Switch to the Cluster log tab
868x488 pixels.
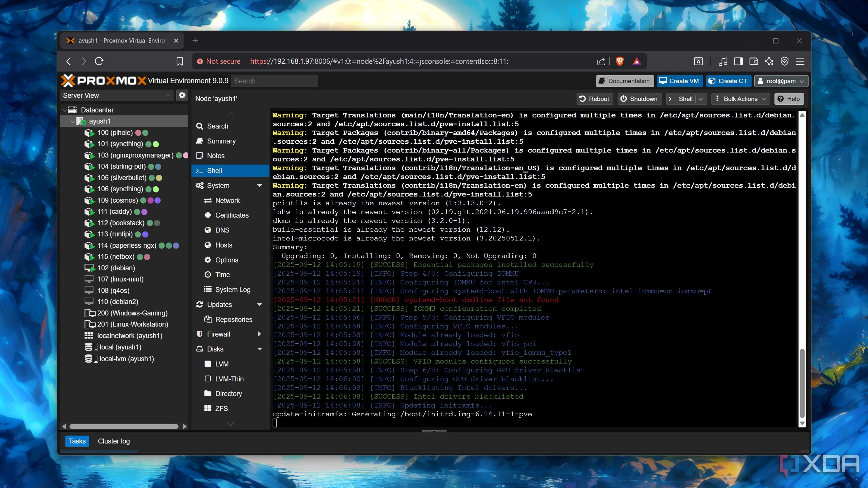tap(113, 441)
